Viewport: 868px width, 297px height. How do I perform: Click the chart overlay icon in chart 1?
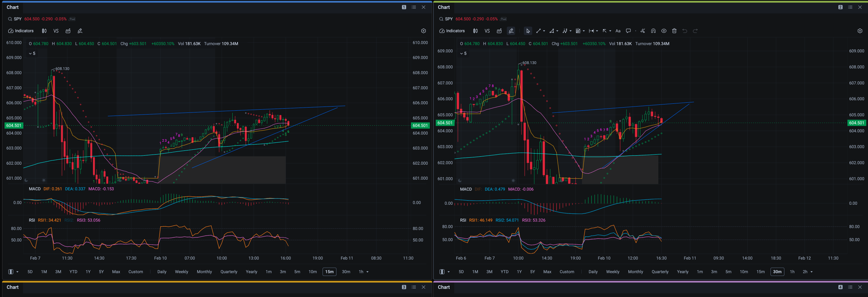[68, 31]
